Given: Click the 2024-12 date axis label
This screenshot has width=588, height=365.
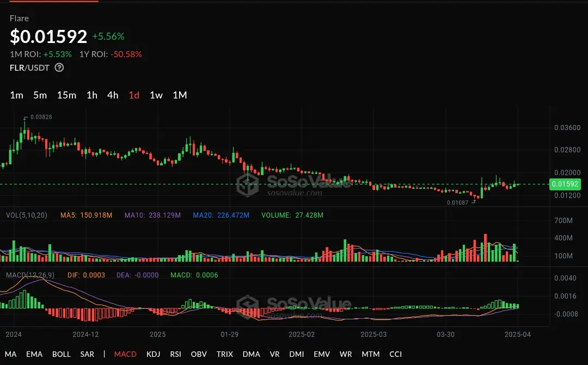Looking at the screenshot, I should pyautogui.click(x=85, y=335).
